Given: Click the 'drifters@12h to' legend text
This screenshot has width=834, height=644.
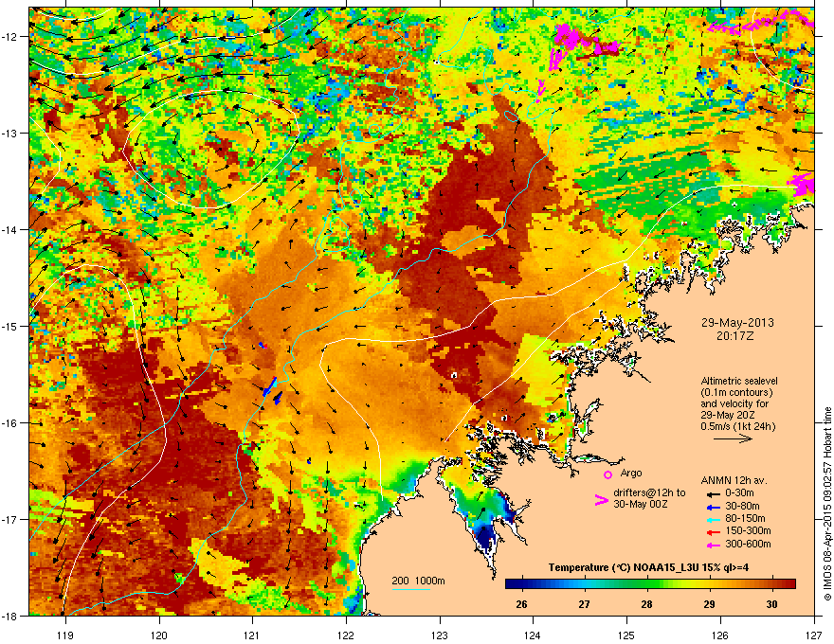Looking at the screenshot, I should 649,493.
